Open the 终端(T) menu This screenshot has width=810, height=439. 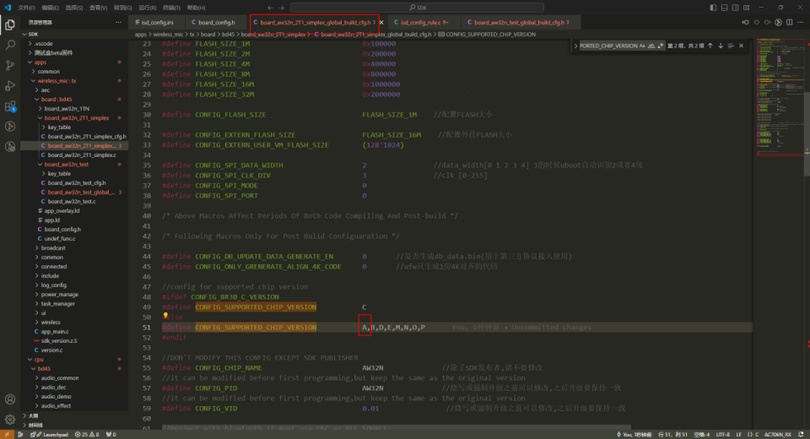click(x=172, y=7)
